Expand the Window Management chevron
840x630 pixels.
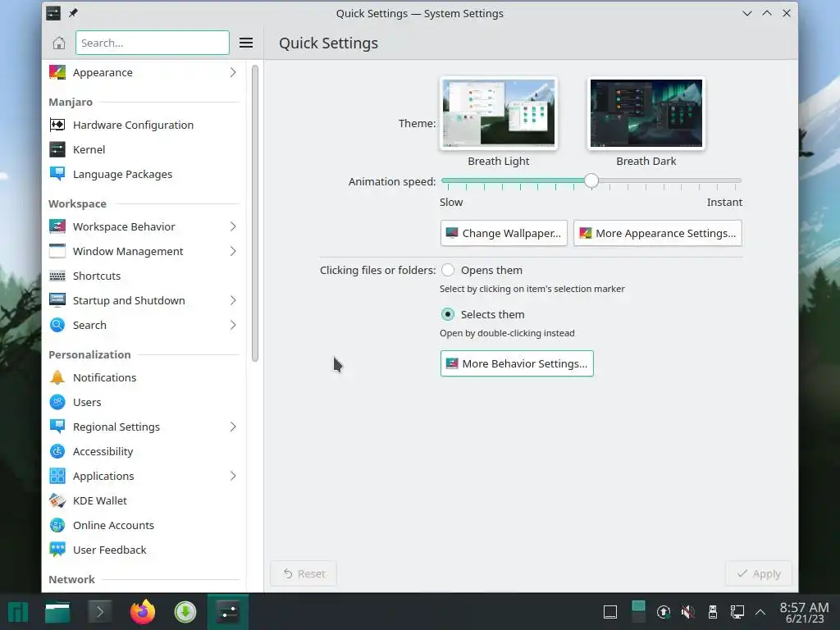233,251
